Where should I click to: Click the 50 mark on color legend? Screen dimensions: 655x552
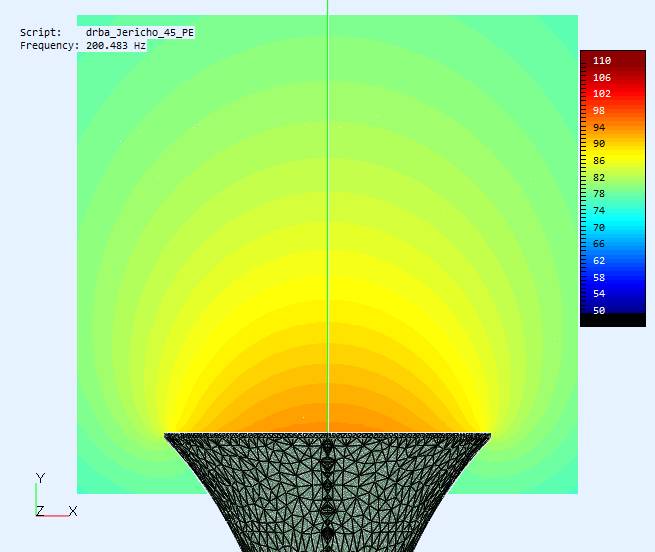tap(599, 310)
